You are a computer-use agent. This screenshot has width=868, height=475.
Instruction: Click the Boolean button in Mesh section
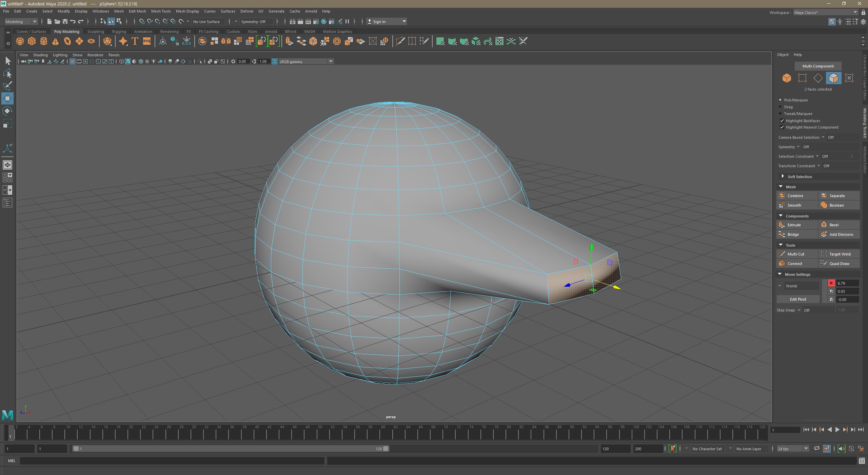[836, 205]
